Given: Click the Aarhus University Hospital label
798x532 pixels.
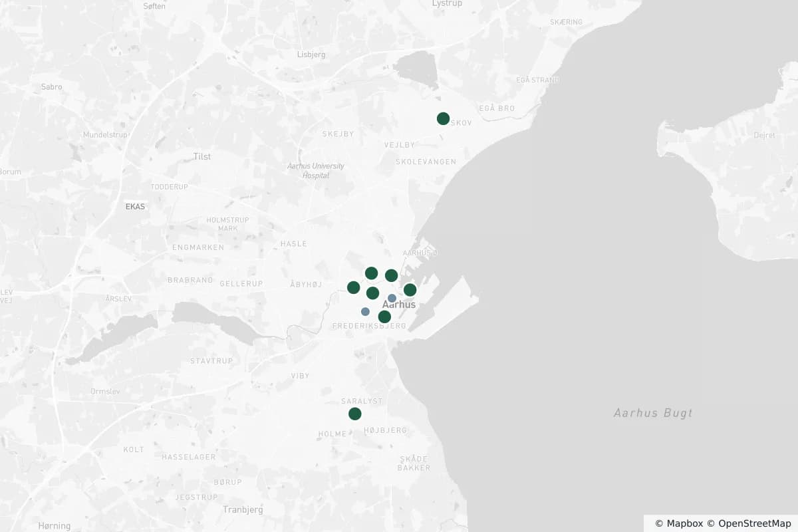Looking at the screenshot, I should point(316,171).
